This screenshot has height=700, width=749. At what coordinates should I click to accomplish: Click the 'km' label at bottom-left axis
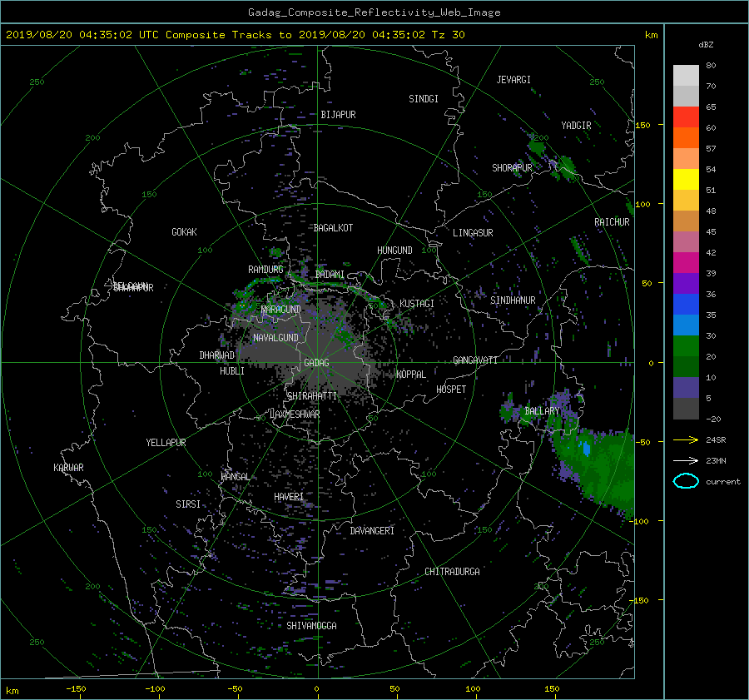click(12, 691)
